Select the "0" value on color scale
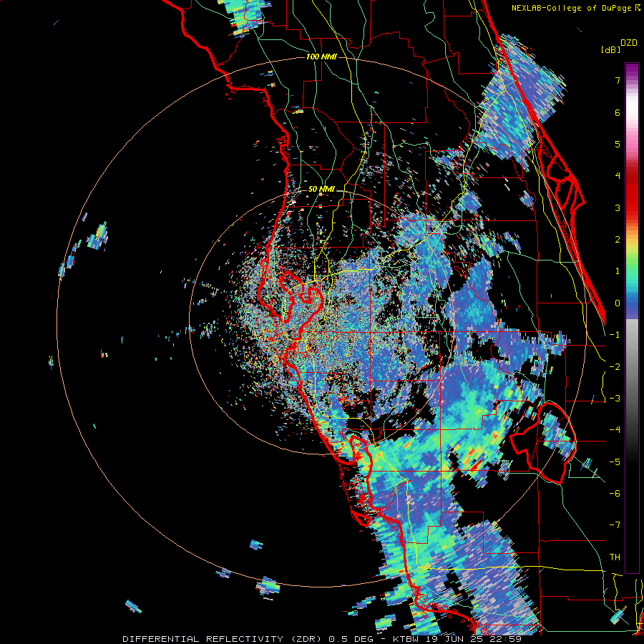This screenshot has height=644, width=644. click(618, 303)
